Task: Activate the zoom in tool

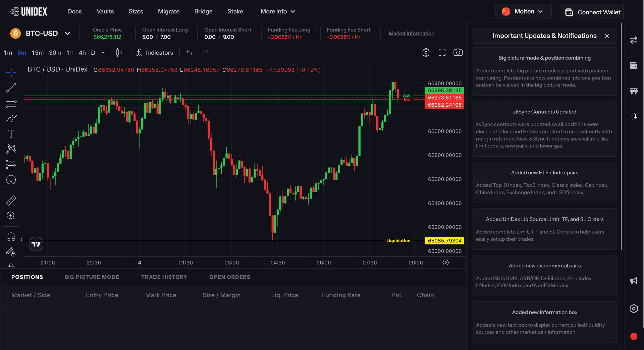Action: [11, 216]
